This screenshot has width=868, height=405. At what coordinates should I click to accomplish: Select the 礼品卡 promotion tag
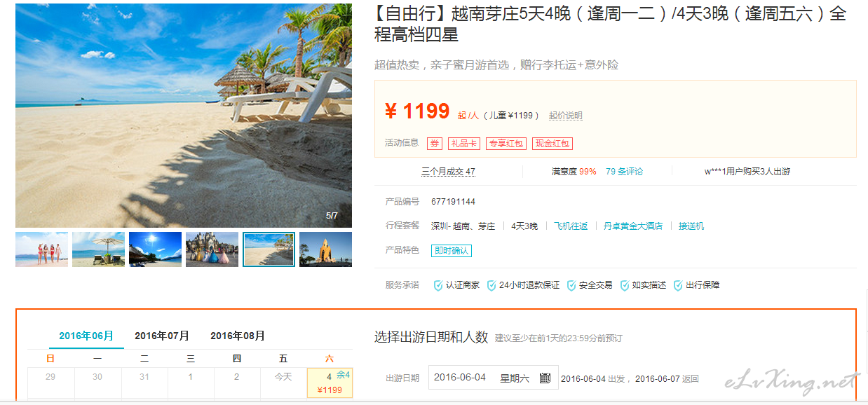tap(463, 143)
